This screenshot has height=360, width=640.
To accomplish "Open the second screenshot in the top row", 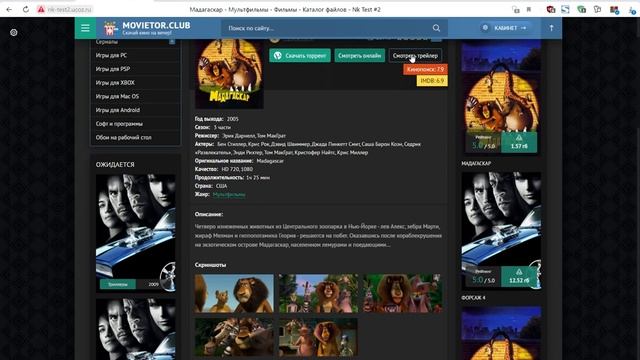I will point(318,293).
